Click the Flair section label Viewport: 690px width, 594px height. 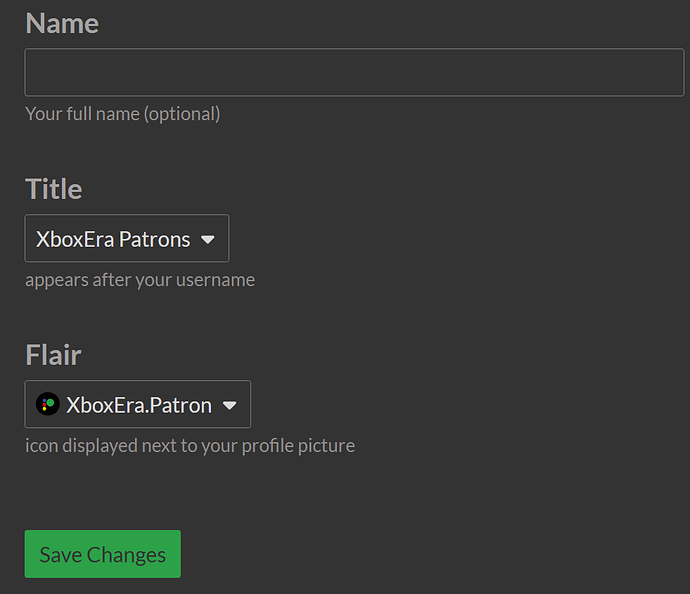53,355
